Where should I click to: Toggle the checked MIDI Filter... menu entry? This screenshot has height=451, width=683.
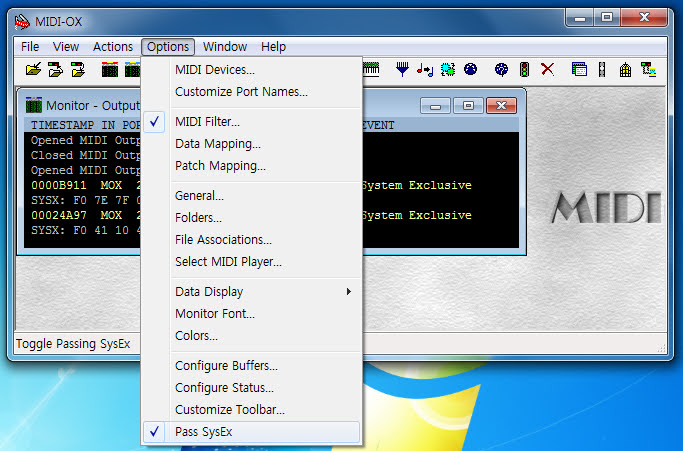point(251,122)
